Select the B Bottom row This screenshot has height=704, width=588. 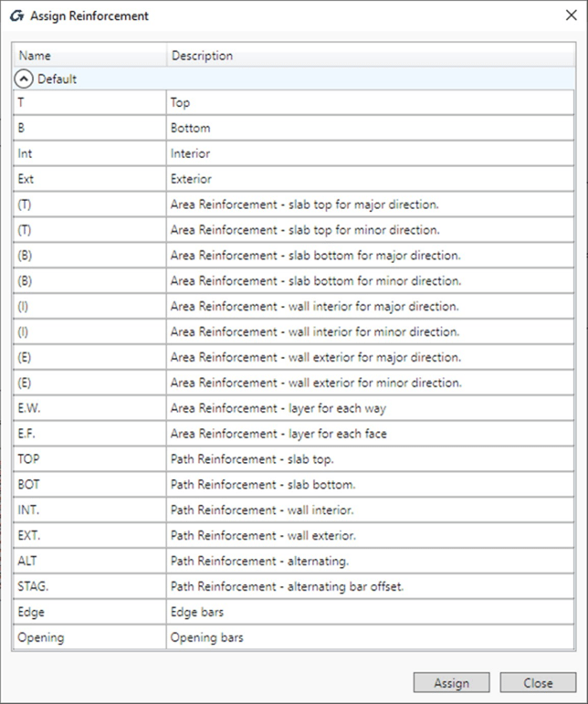(292, 129)
